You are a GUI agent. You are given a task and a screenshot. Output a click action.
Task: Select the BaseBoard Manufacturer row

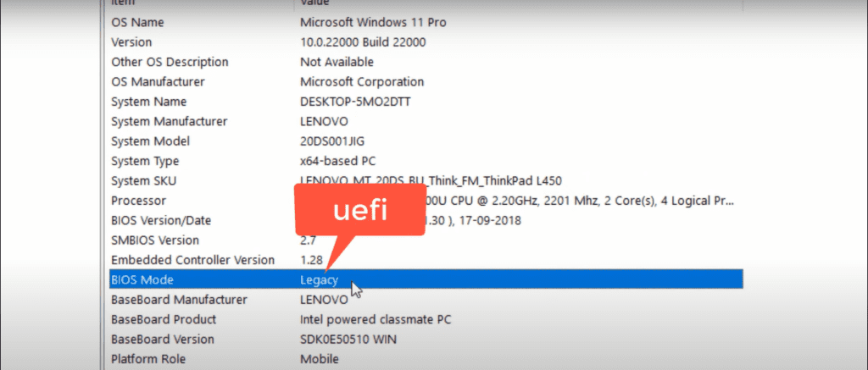179,300
